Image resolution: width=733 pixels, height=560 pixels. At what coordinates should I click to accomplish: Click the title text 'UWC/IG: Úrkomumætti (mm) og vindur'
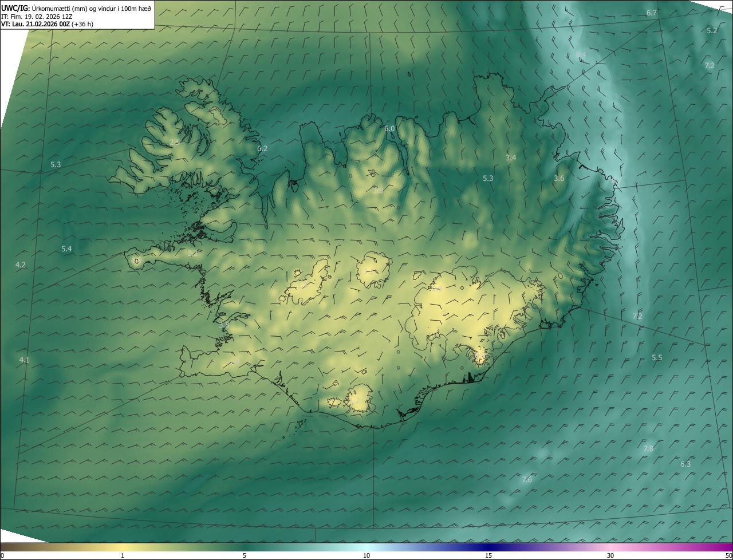[x=76, y=7]
